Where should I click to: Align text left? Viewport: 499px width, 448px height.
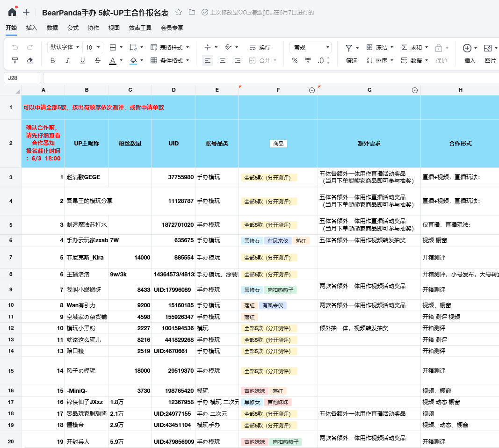pos(208,60)
